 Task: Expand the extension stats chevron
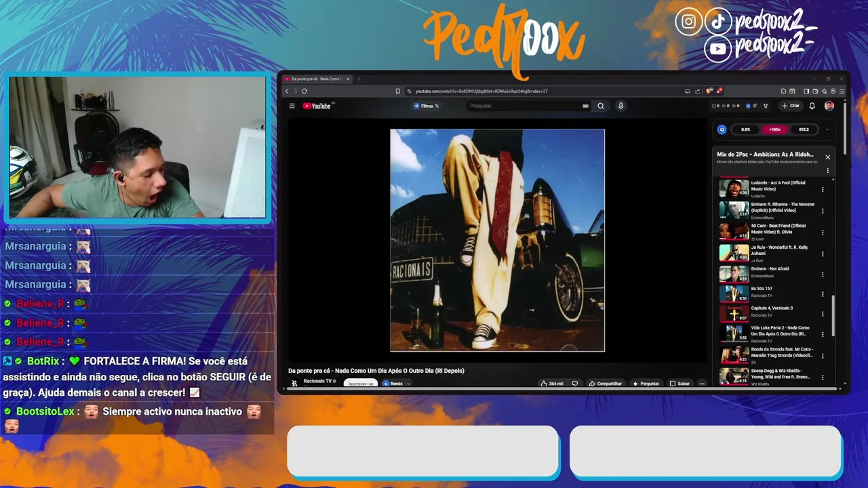(827, 129)
